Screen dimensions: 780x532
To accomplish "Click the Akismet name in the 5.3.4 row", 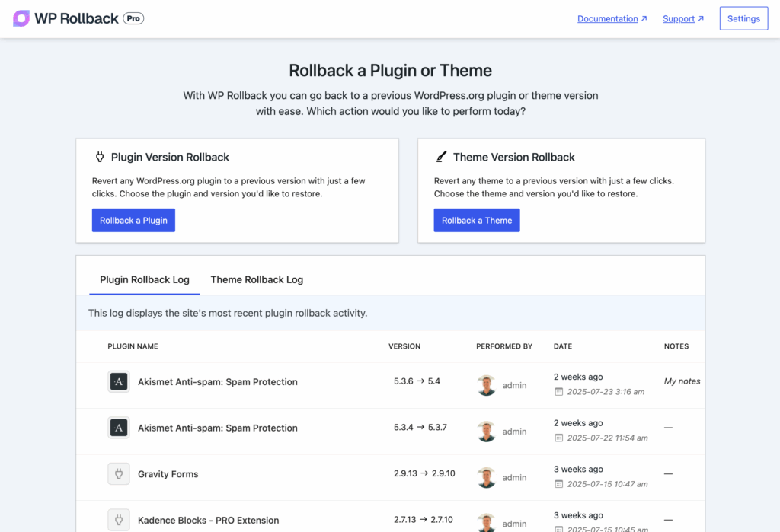I will 217,428.
